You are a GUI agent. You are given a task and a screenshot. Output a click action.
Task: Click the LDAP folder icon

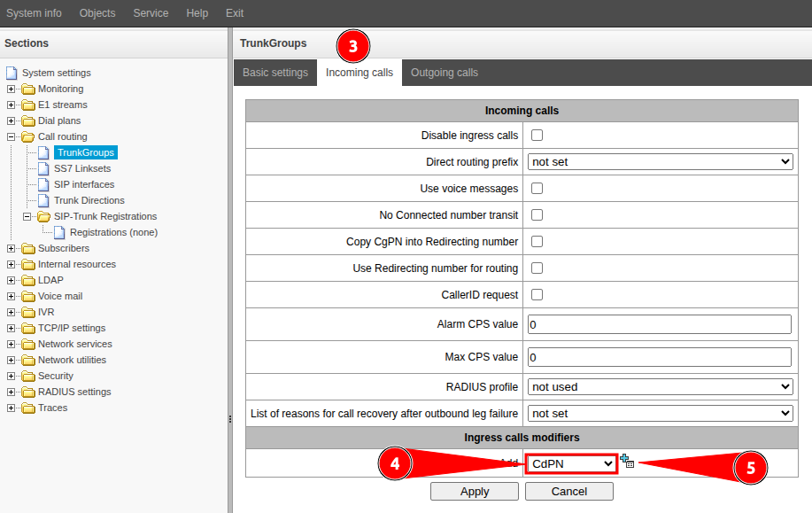pos(28,280)
